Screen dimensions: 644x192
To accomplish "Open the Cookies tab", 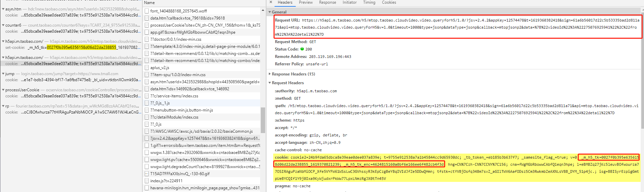I will click(389, 2).
